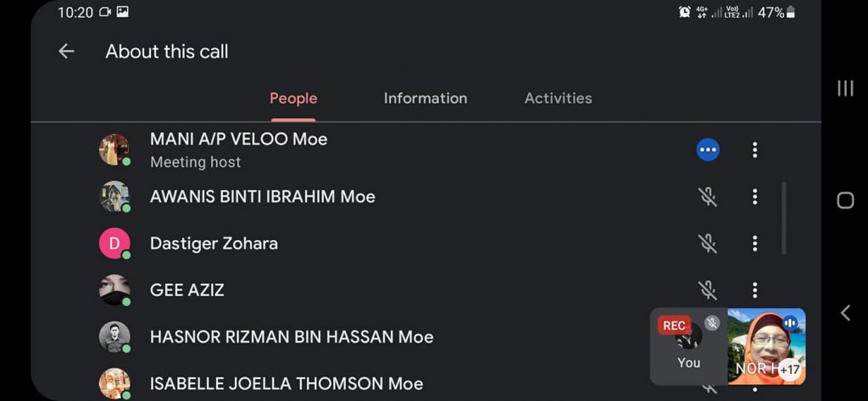Tap the REC recording badge
Image resolution: width=868 pixels, height=401 pixels.
click(674, 326)
